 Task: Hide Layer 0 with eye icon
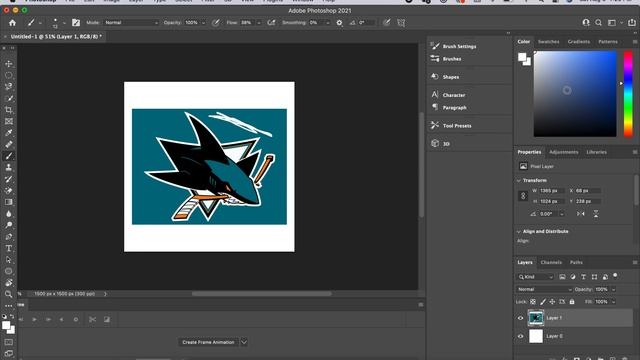520,336
